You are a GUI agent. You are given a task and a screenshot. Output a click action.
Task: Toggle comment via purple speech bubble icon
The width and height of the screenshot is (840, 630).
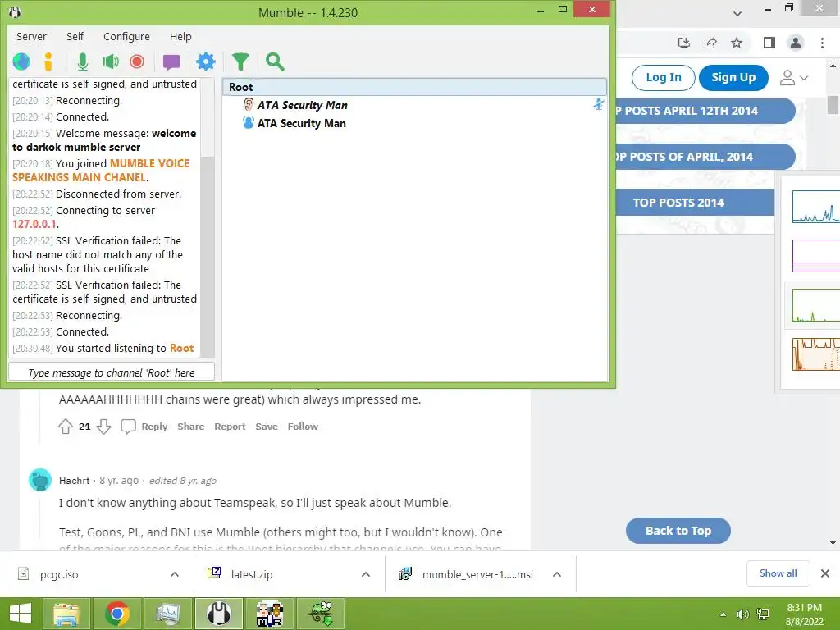coord(171,62)
